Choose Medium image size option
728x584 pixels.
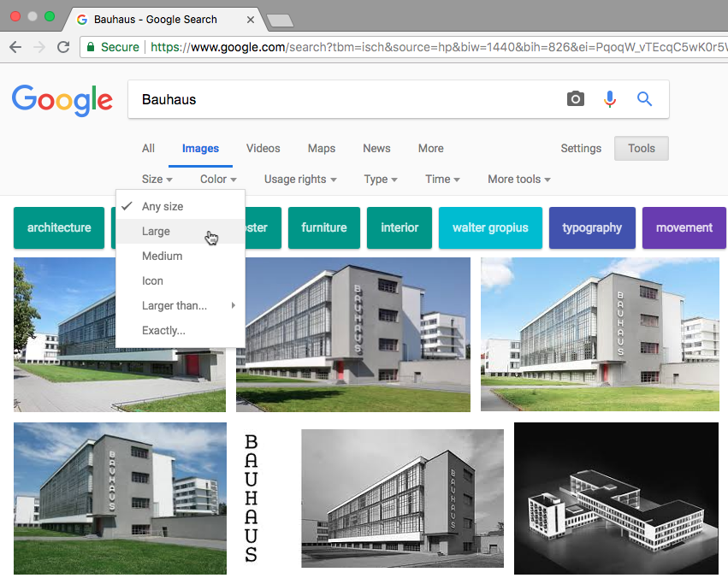pyautogui.click(x=162, y=256)
